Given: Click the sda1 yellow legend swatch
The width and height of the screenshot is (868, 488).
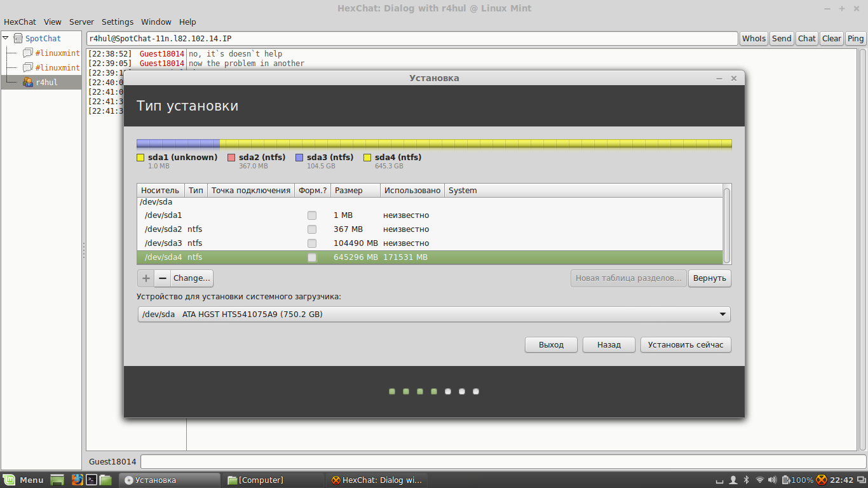Looking at the screenshot, I should click(140, 158).
